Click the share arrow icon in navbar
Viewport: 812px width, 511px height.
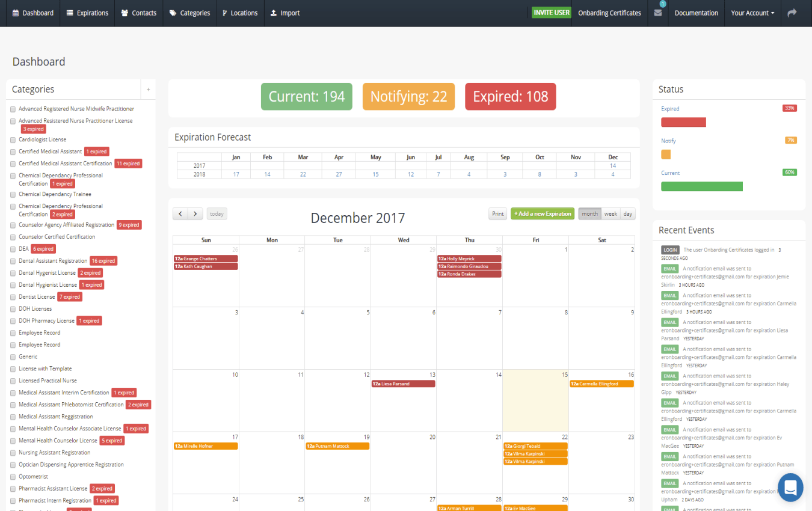tap(792, 13)
